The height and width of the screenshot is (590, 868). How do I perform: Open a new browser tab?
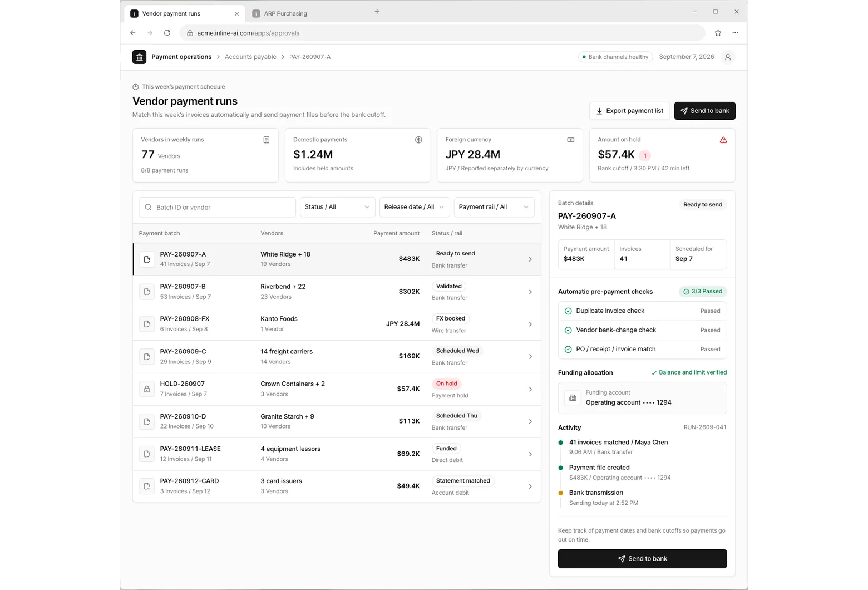tap(377, 12)
